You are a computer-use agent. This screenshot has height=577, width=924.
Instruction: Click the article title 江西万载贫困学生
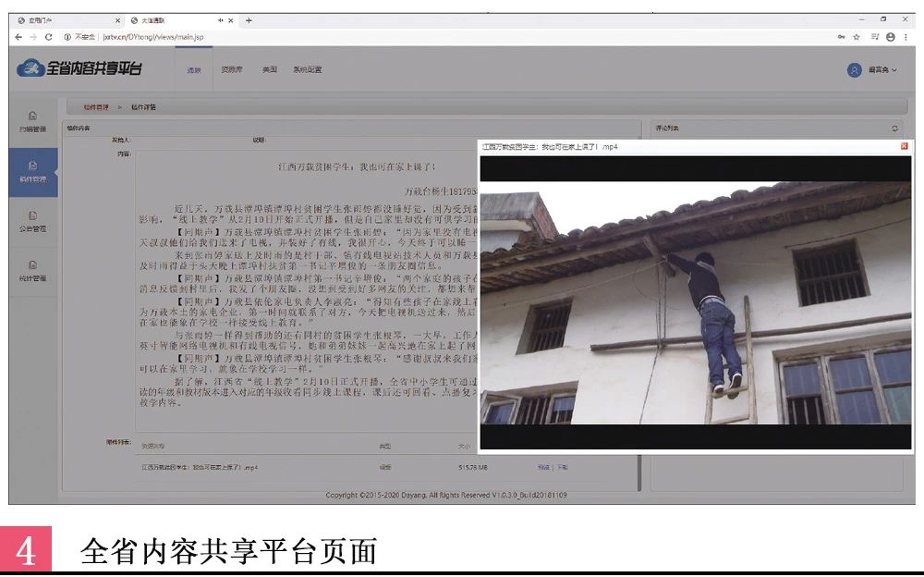pos(357,167)
